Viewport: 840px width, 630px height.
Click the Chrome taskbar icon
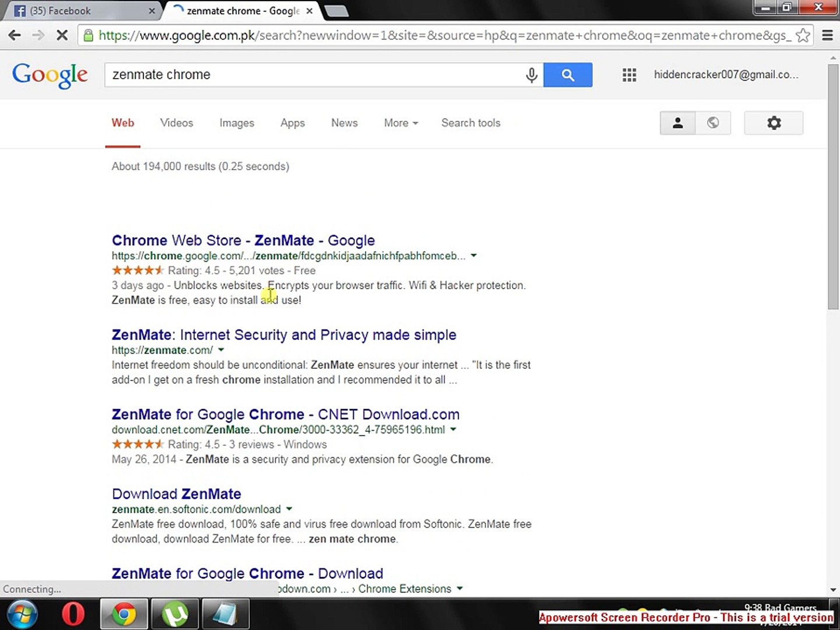124,614
